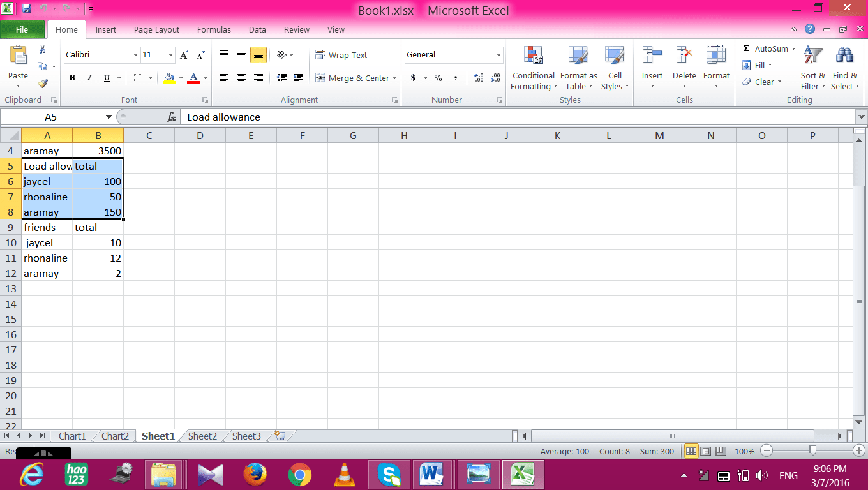Open the Chart1 sheet tab
Viewport: 868px width, 490px height.
point(72,436)
